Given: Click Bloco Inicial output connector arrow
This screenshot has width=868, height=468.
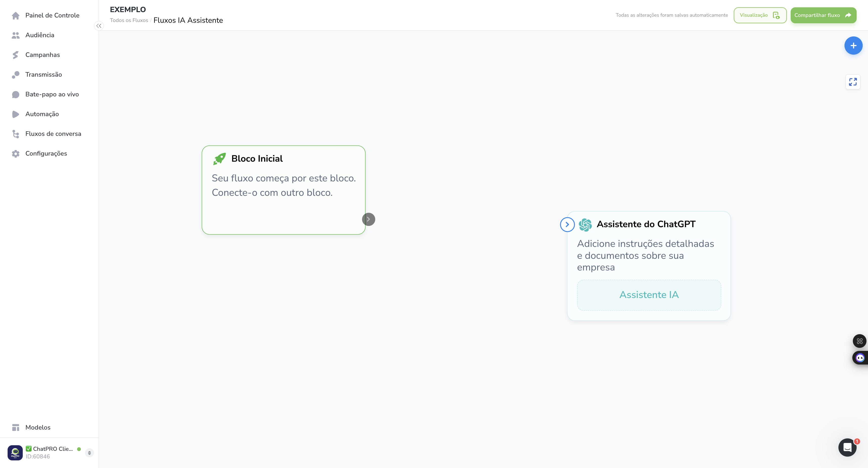Looking at the screenshot, I should pos(368,219).
